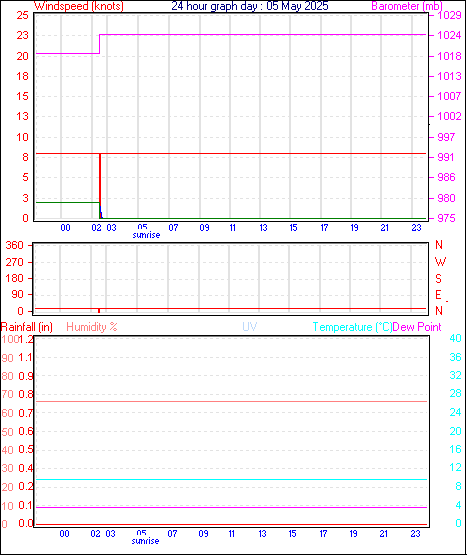The width and height of the screenshot is (467, 559).
Task: Click the Rainfall (in) legend label
Action: pyautogui.click(x=27, y=327)
